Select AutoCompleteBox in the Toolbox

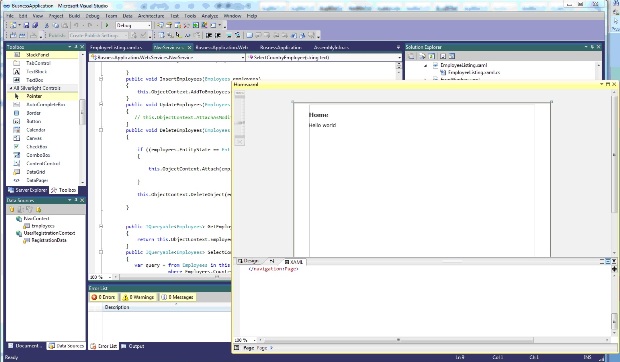pyautogui.click(x=42, y=105)
